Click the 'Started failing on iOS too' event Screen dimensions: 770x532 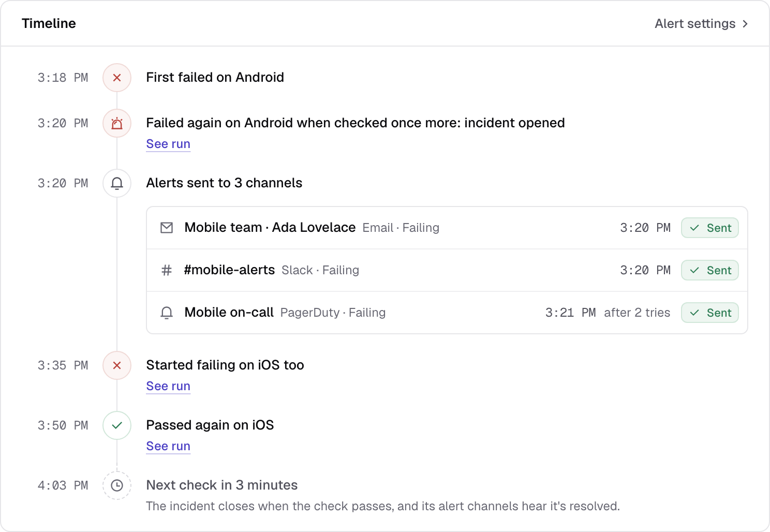pos(225,365)
